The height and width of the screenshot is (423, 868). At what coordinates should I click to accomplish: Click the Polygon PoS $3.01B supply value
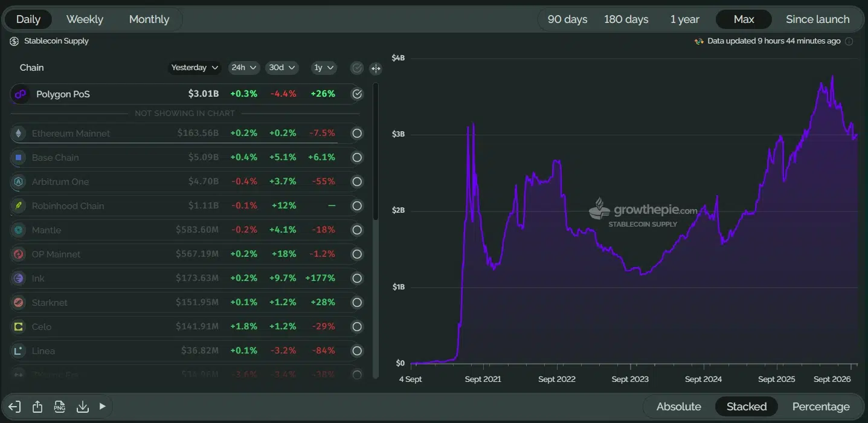pyautogui.click(x=204, y=94)
